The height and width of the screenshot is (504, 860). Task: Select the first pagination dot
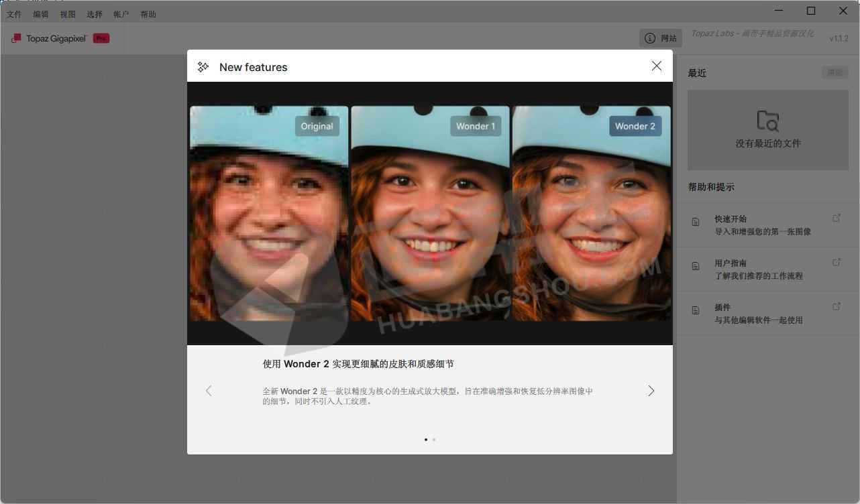tap(426, 440)
